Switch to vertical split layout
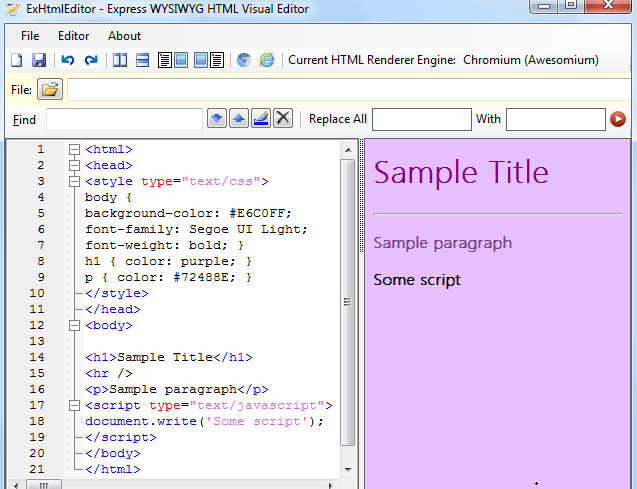 [120, 61]
